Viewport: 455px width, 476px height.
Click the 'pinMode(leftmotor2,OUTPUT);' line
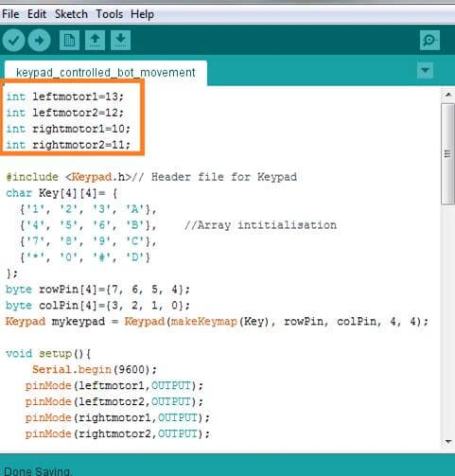114,401
